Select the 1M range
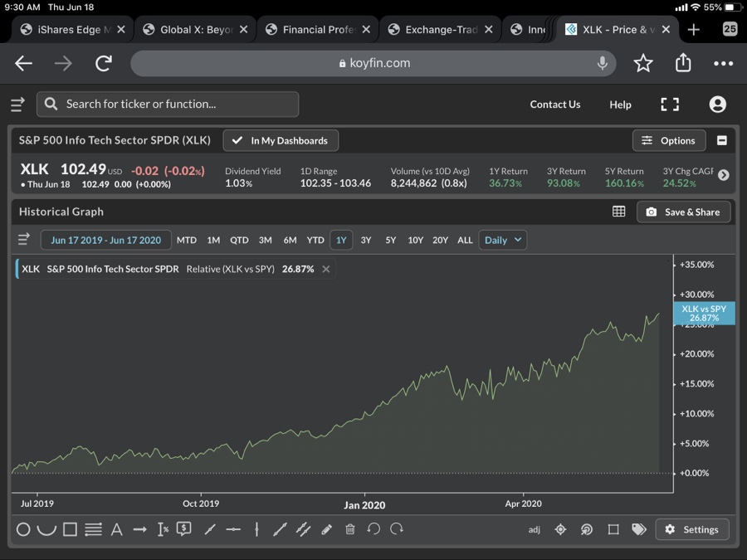This screenshot has height=560, width=747. [213, 240]
